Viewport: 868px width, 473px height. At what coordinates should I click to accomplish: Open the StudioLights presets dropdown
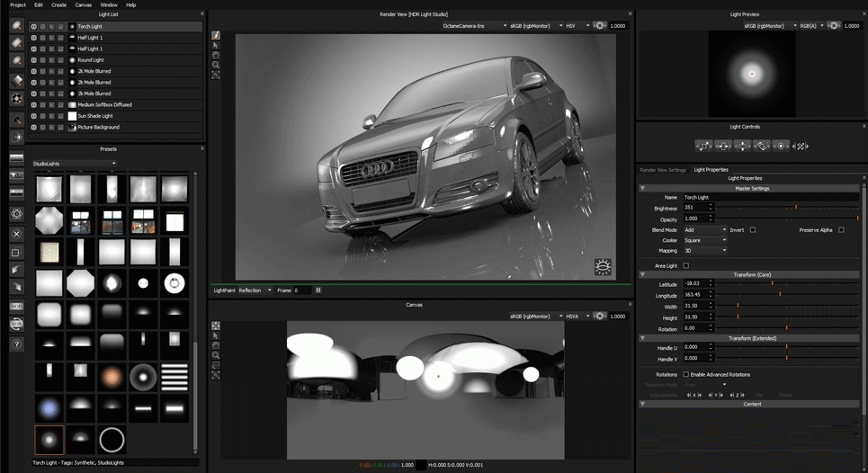[74, 164]
